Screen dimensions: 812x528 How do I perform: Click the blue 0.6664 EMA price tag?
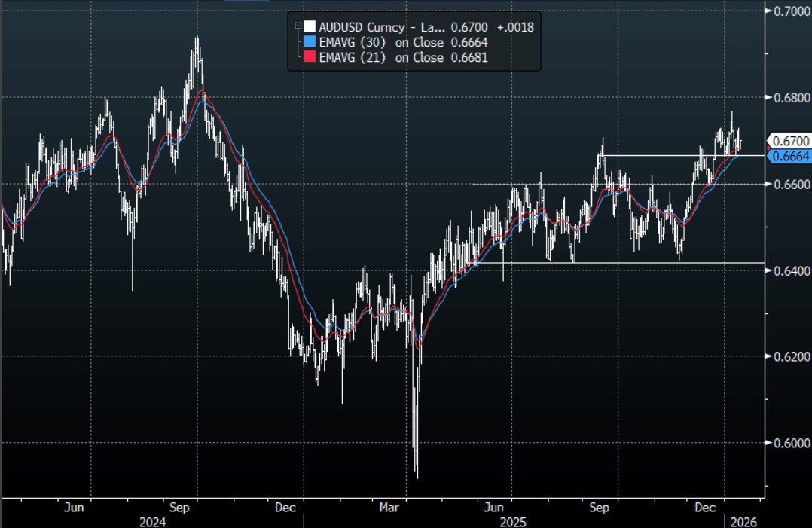[789, 156]
